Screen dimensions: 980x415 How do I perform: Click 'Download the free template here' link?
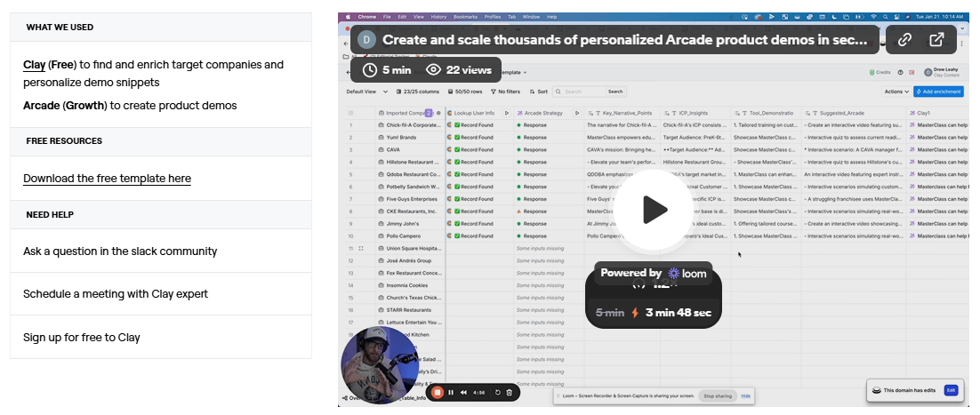[107, 179]
